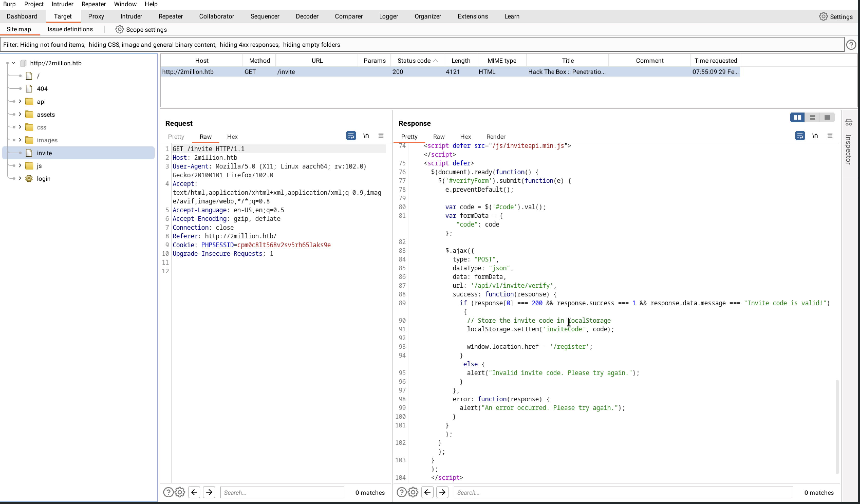The height and width of the screenshot is (504, 860).
Task: Click the 404 page file icon
Action: [29, 89]
